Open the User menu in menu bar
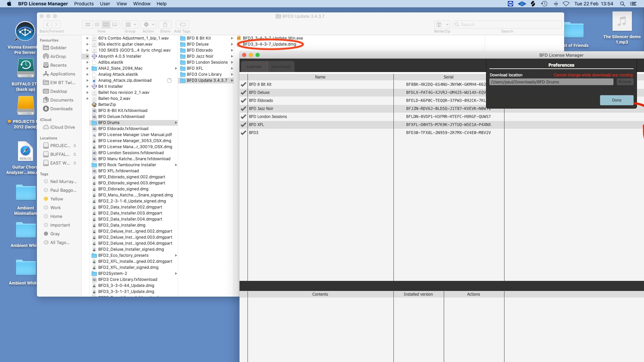644x362 pixels. pos(105,4)
